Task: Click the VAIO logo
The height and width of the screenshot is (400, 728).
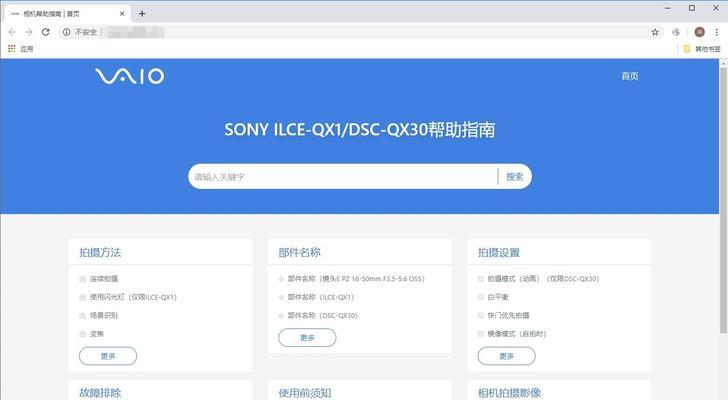Action: pyautogui.click(x=130, y=76)
